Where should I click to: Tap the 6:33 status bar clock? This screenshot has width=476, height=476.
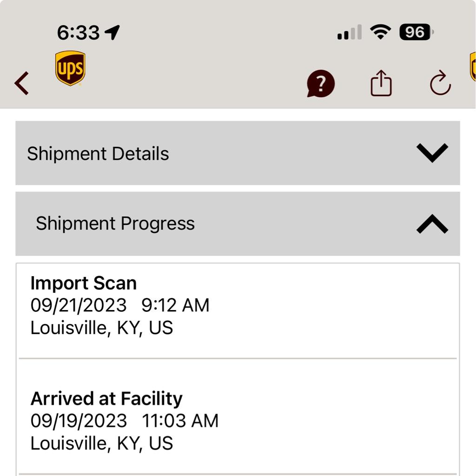click(78, 33)
